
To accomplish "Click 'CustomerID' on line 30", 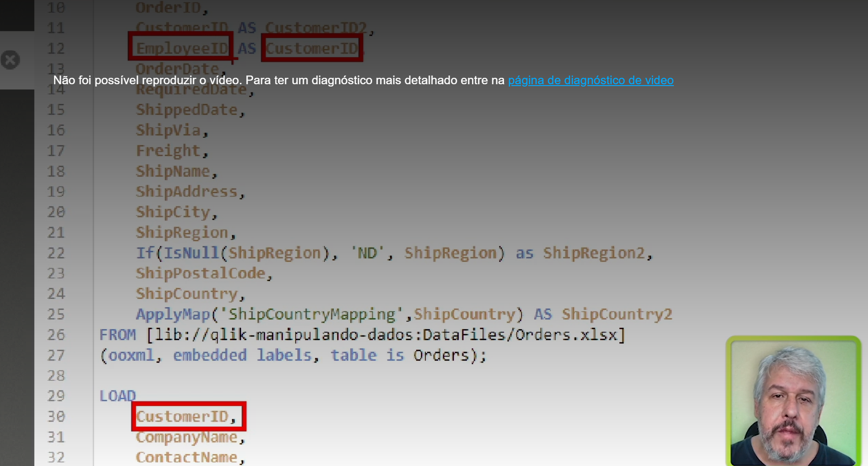I will point(182,417).
